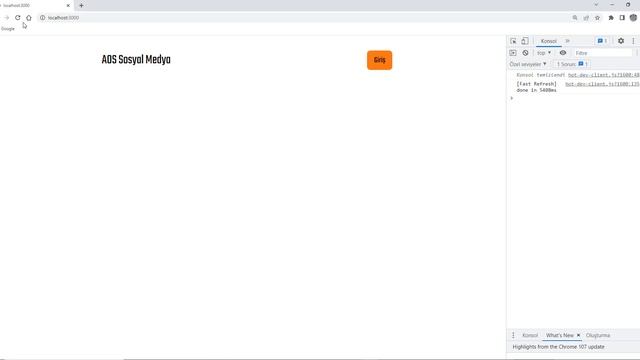Open the Google bookmark in bookmarks bar
Screen dimensions: 640x360
point(8,29)
